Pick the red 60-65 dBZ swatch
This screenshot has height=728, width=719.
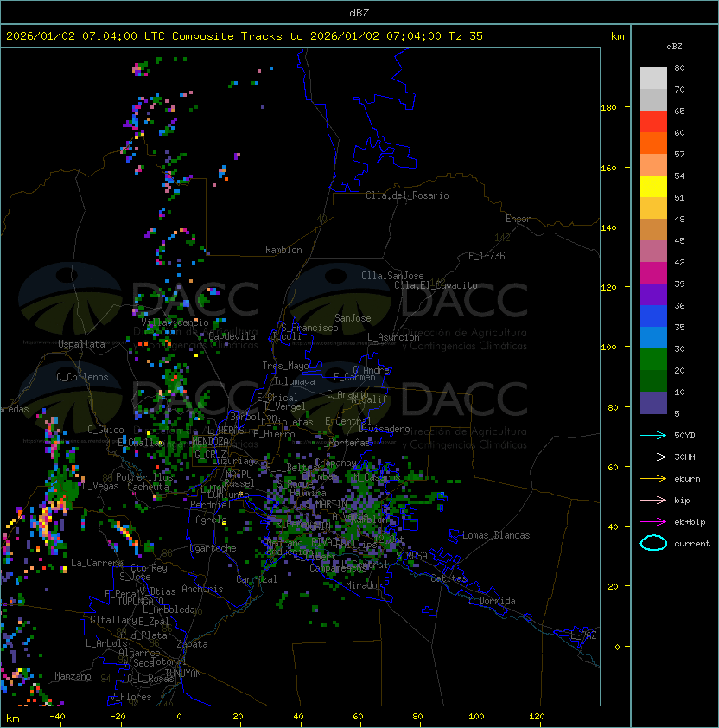[x=653, y=122]
